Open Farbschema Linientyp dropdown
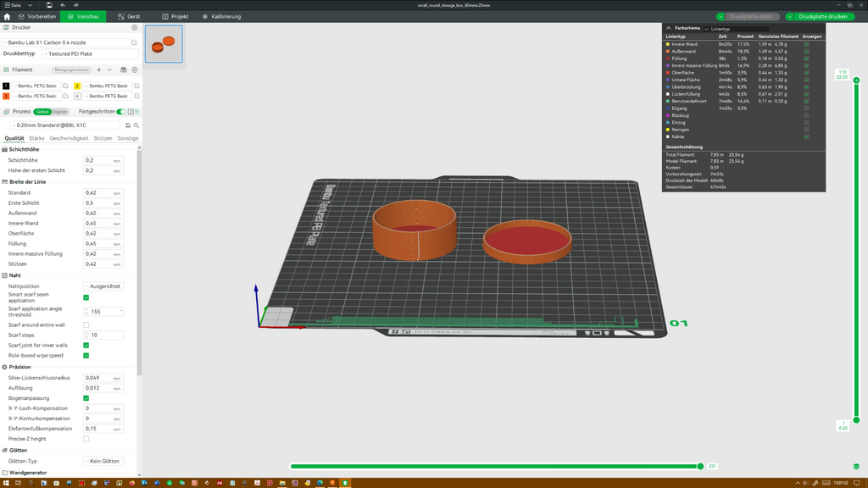Image resolution: width=868 pixels, height=488 pixels. (x=737, y=28)
